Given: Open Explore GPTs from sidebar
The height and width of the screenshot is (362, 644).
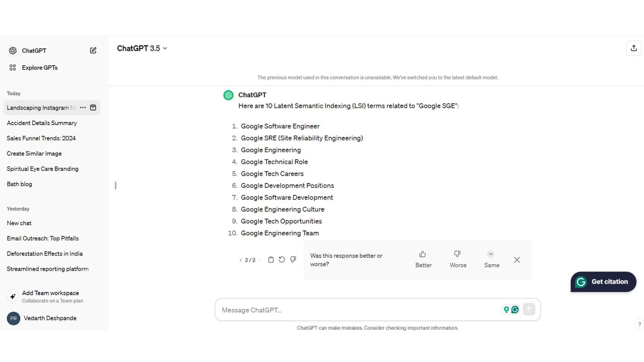Looking at the screenshot, I should 39,68.
